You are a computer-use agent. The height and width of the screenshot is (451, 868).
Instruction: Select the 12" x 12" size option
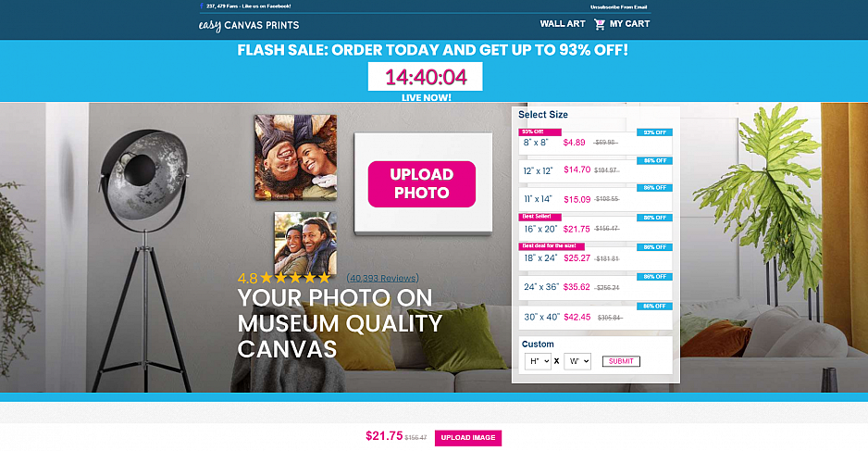pos(595,170)
